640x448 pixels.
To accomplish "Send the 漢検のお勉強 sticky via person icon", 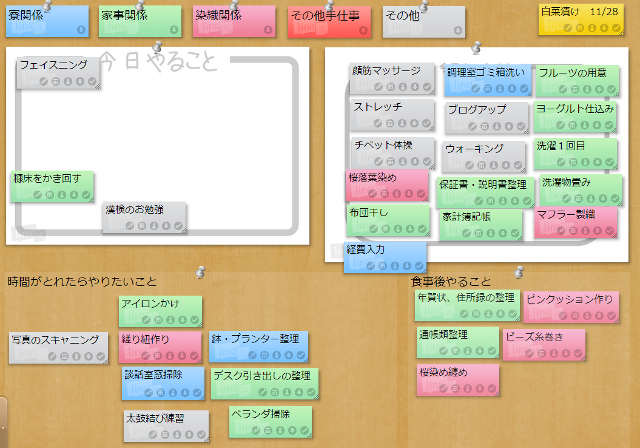I will coord(154,226).
